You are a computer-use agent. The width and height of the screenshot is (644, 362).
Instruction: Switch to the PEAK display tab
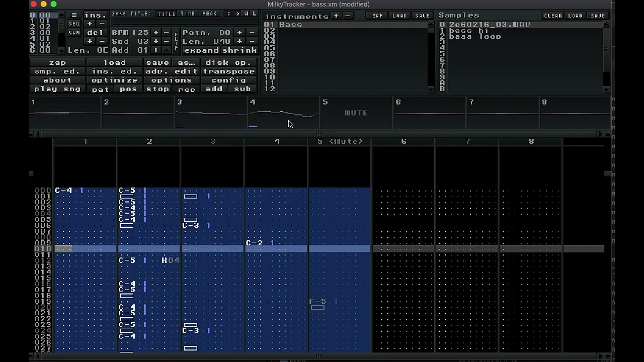coord(209,14)
